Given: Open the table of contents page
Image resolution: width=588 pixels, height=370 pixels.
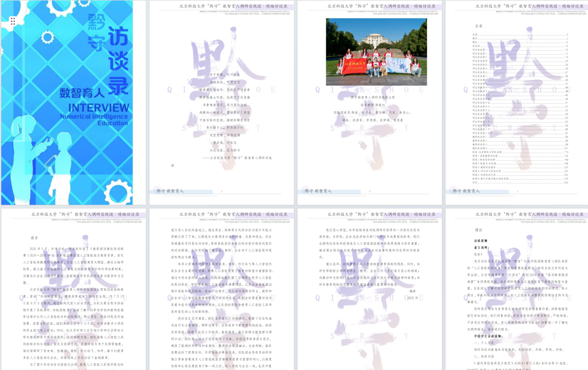Looking at the screenshot, I should pyautogui.click(x=516, y=103).
